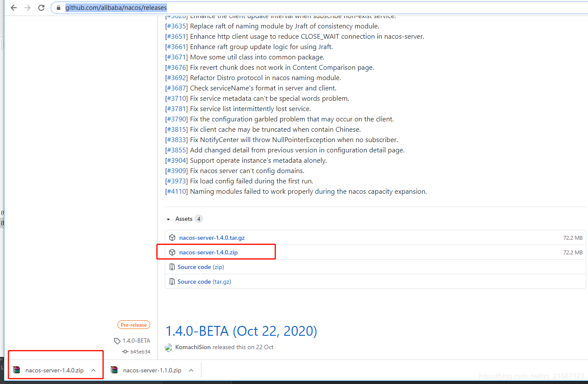Open issue #3692 link
The height and width of the screenshot is (384, 588).
coord(176,78)
